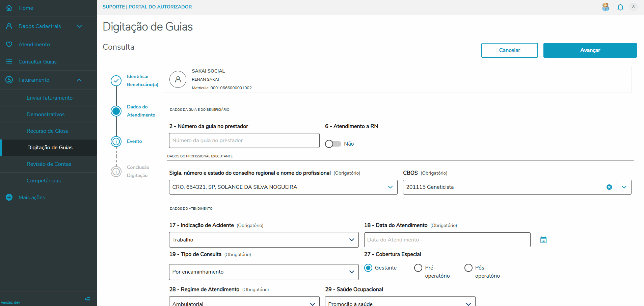Open the calendar date picker icon
The height and width of the screenshot is (306, 644).
pyautogui.click(x=543, y=240)
